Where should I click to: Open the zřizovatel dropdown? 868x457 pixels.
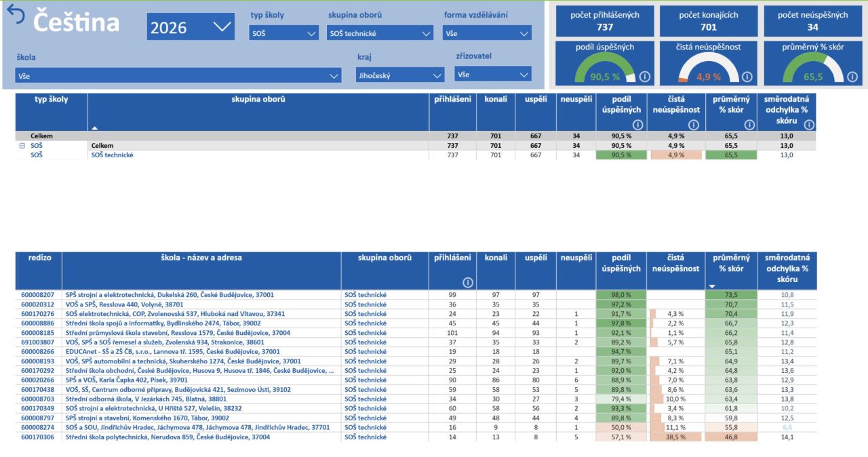click(493, 75)
